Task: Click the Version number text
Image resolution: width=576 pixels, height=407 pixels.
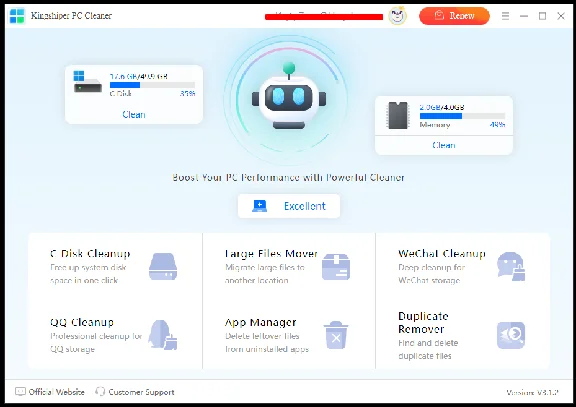Action: 532,392
